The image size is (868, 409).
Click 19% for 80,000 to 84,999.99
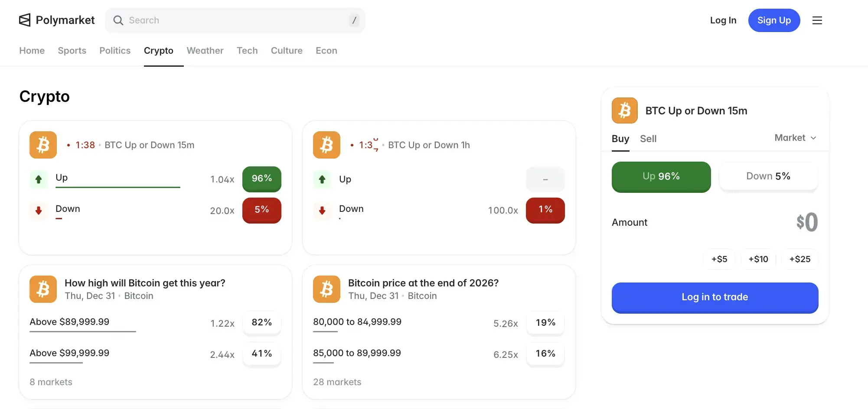point(545,323)
